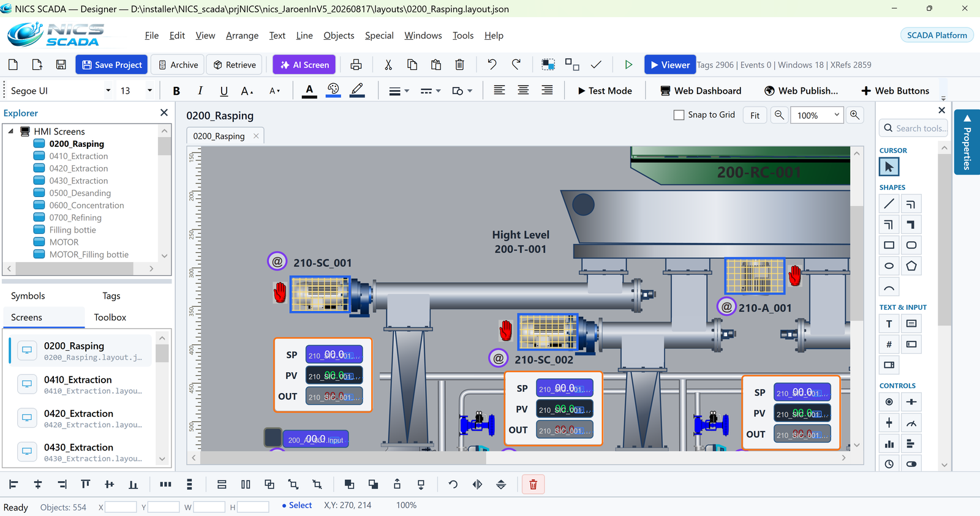Image resolution: width=980 pixels, height=516 pixels.
Task: Switch to the Toolbox tab
Action: coord(110,317)
